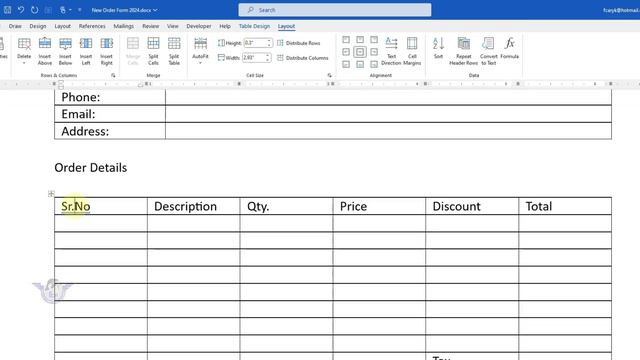The width and height of the screenshot is (640, 360).
Task: Select Align Center alignment
Action: [x=360, y=52]
